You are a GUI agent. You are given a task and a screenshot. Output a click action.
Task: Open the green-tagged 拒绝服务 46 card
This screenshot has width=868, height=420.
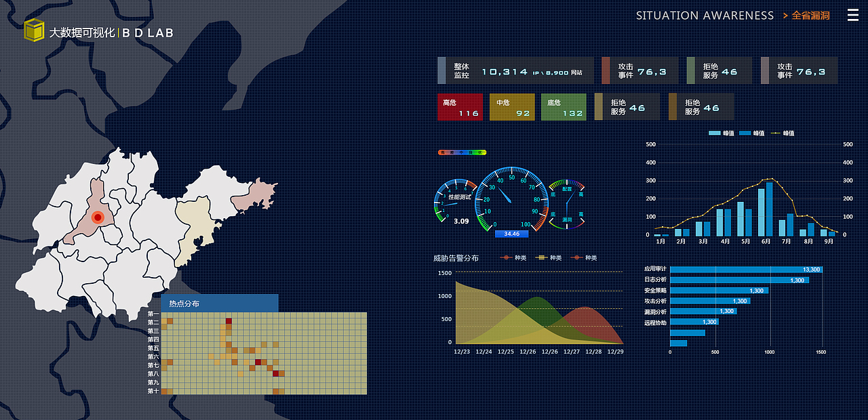pos(719,70)
